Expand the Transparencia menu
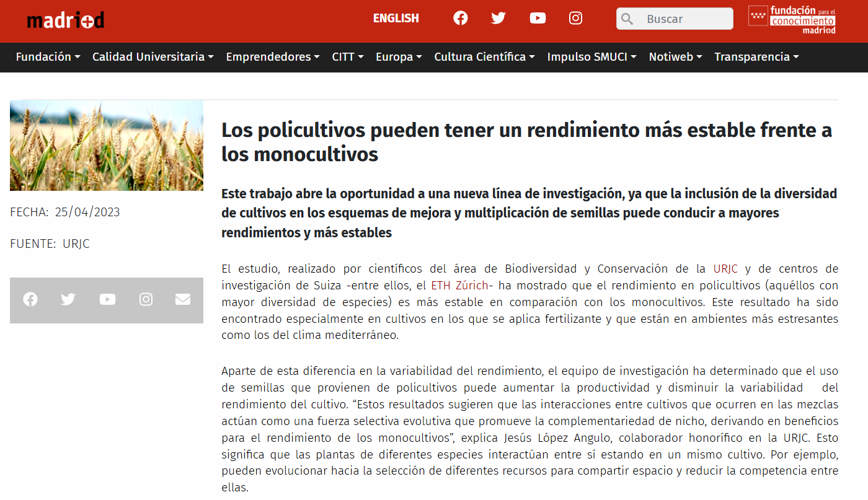The height and width of the screenshot is (500, 868). pos(757,57)
